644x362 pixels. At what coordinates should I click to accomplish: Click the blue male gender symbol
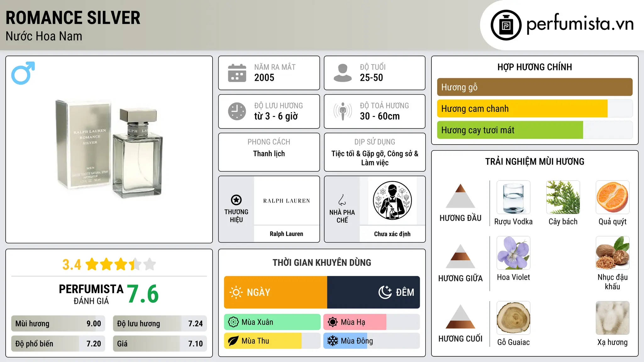pos(23,73)
